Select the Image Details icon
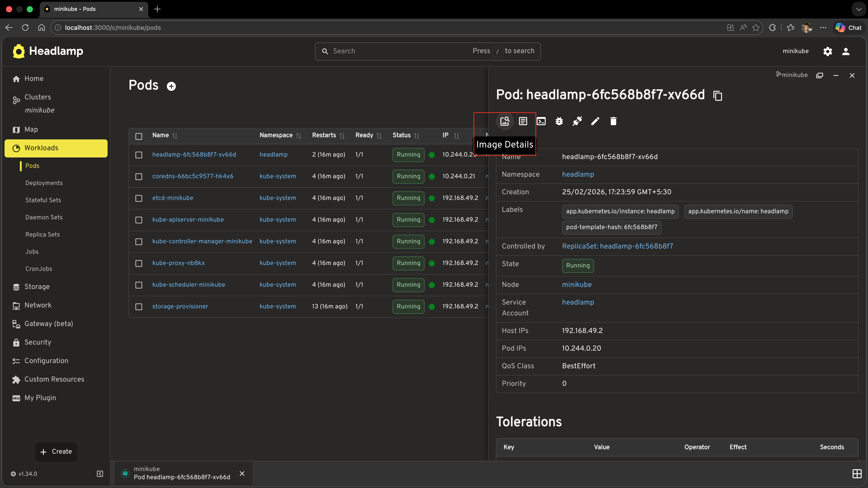Viewport: 868px width, 488px height. (505, 121)
